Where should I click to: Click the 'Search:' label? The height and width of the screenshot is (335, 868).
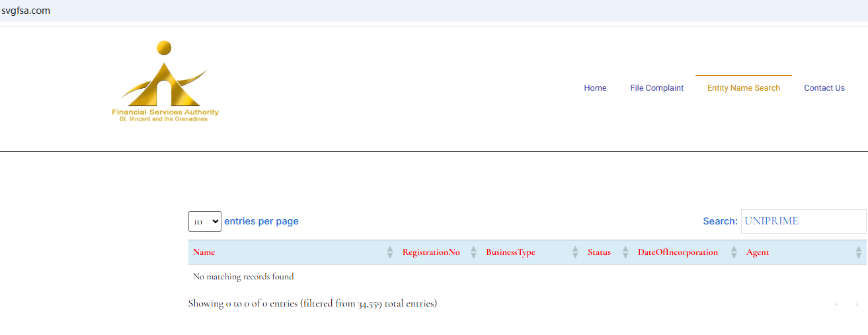pos(720,221)
